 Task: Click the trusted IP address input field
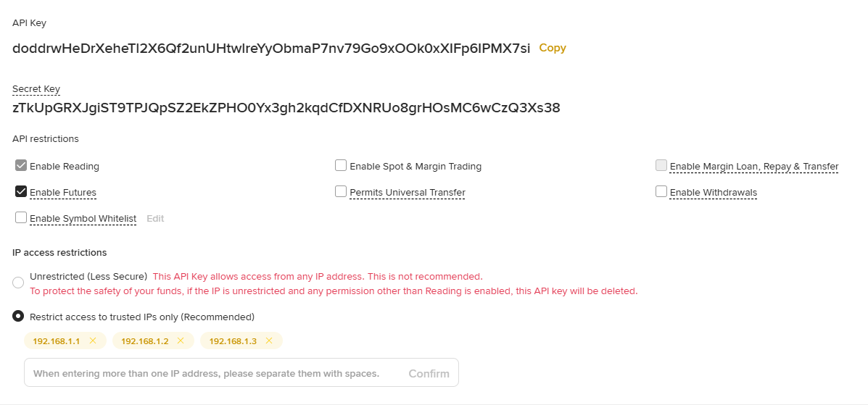point(210,373)
